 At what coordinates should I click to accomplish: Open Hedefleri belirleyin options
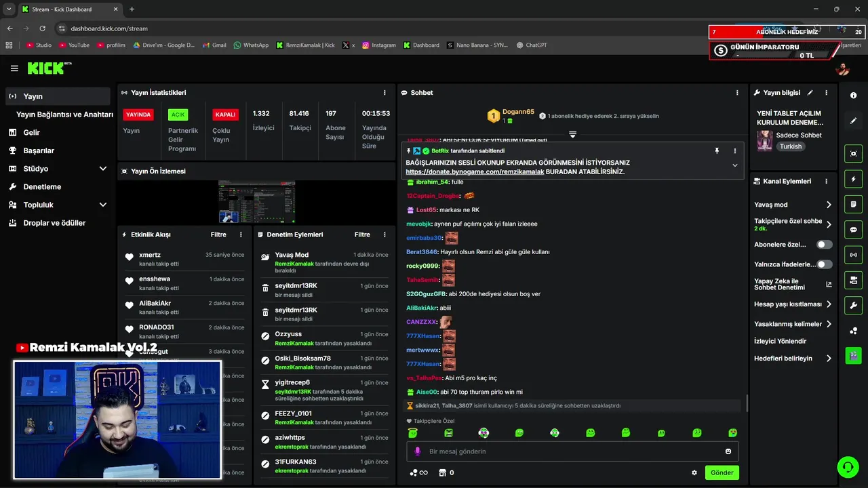(x=793, y=359)
